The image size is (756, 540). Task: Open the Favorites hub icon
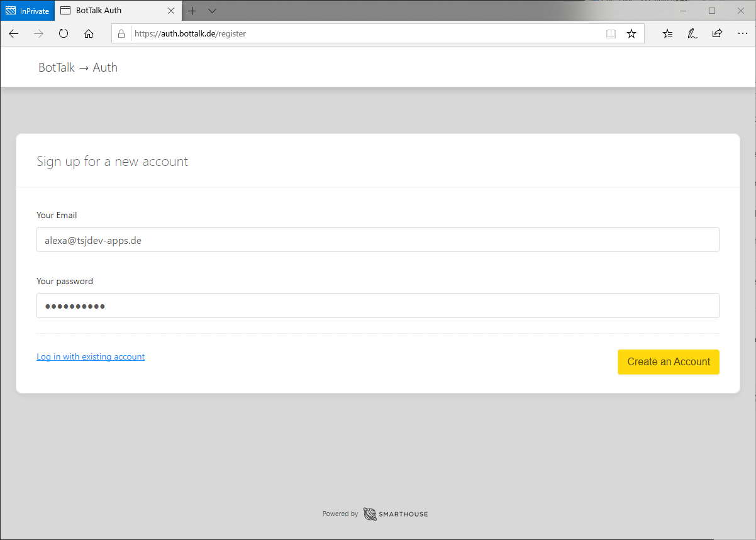point(667,34)
